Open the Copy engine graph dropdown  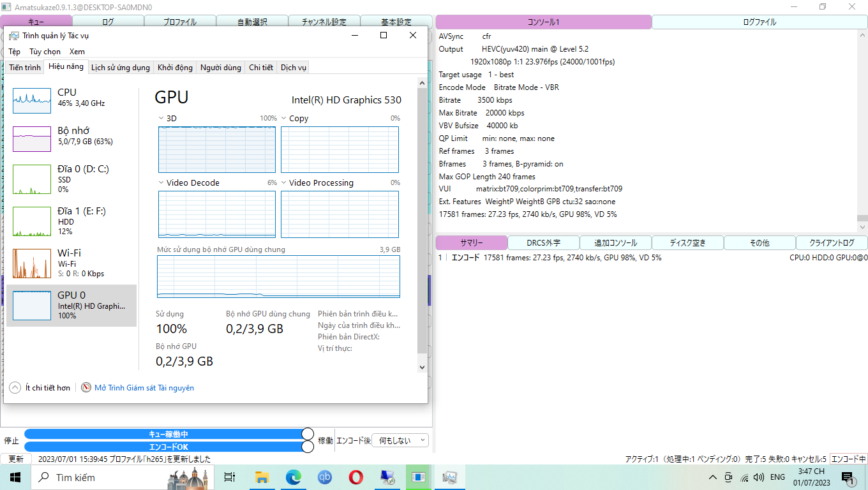pos(284,119)
